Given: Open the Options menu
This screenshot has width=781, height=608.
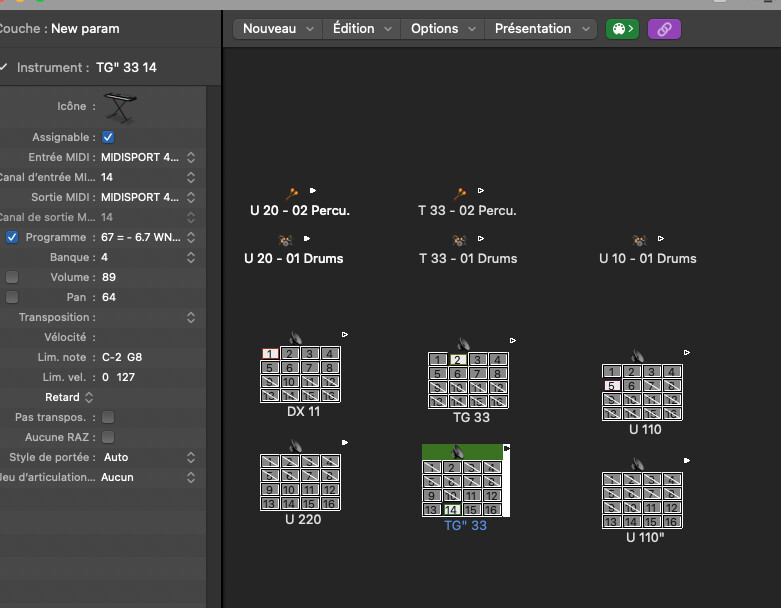Looking at the screenshot, I should [443, 29].
